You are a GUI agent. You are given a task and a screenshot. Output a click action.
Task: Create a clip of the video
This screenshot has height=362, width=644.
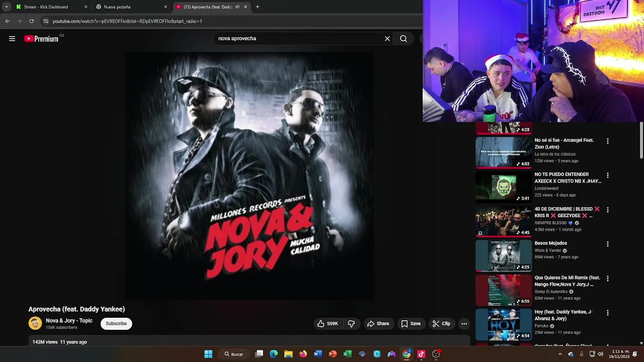click(x=442, y=324)
